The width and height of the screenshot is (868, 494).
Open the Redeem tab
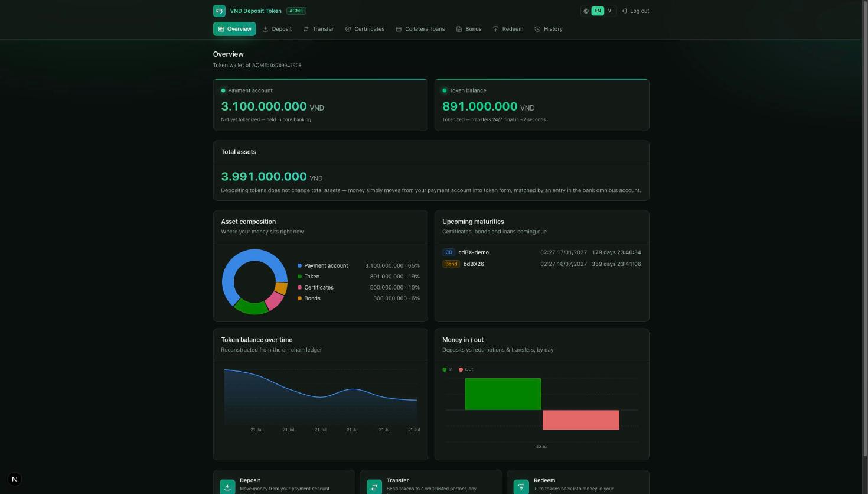point(508,29)
